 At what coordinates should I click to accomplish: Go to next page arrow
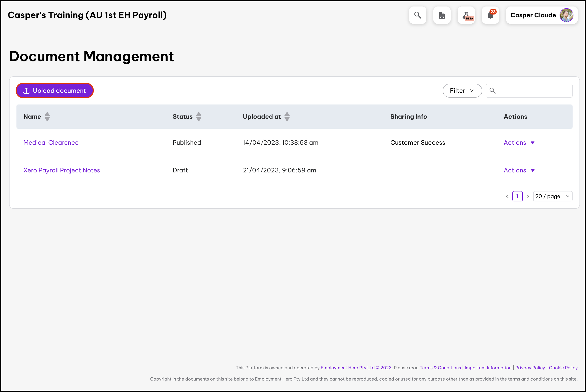pyautogui.click(x=528, y=196)
